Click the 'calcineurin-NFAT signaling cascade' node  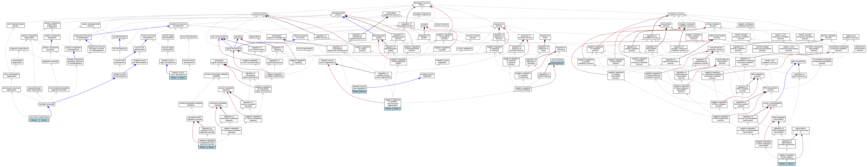tap(194, 119)
